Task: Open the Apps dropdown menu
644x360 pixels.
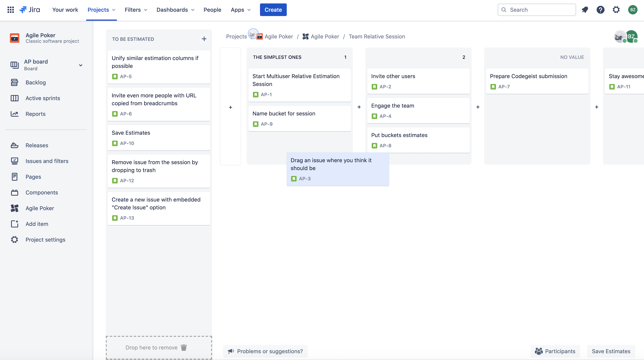Action: [240, 10]
